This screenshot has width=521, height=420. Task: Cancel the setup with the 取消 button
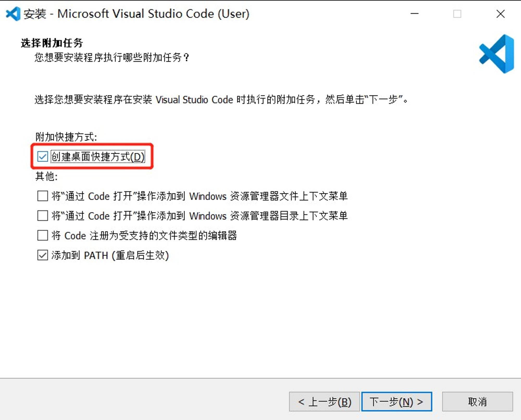point(477,402)
